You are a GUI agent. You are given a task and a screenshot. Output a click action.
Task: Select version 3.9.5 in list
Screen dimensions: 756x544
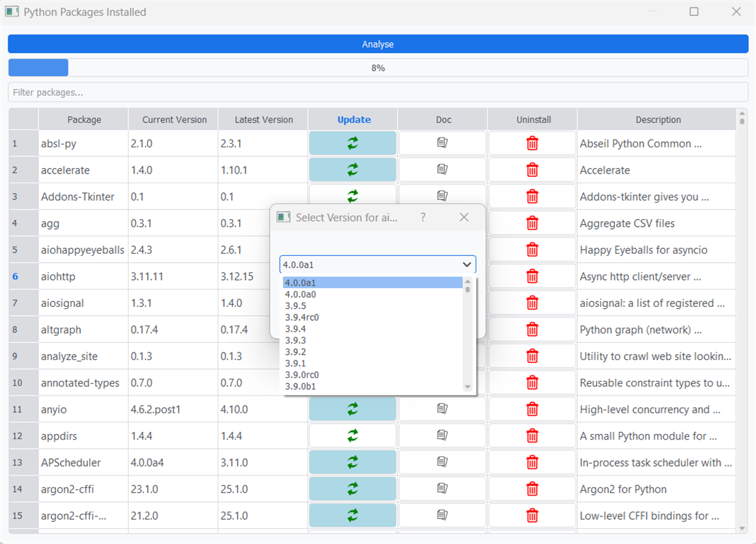click(372, 306)
